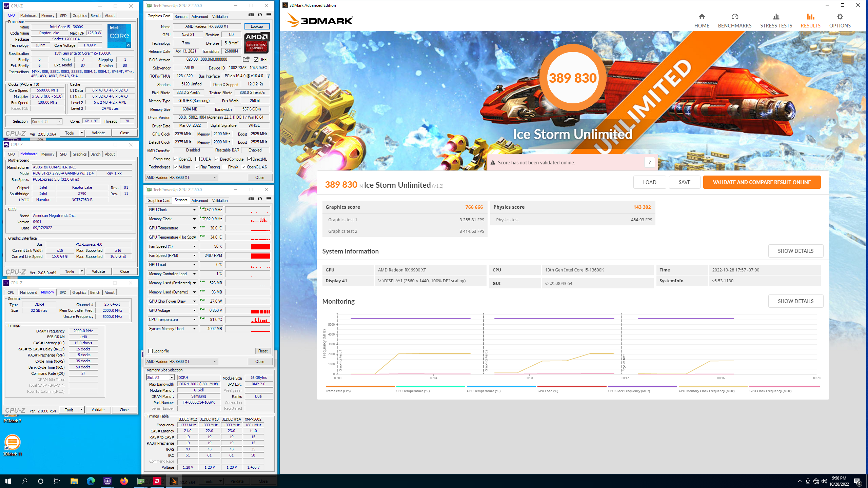
Task: Click the LOAD button in 3DMark
Action: pos(649,182)
